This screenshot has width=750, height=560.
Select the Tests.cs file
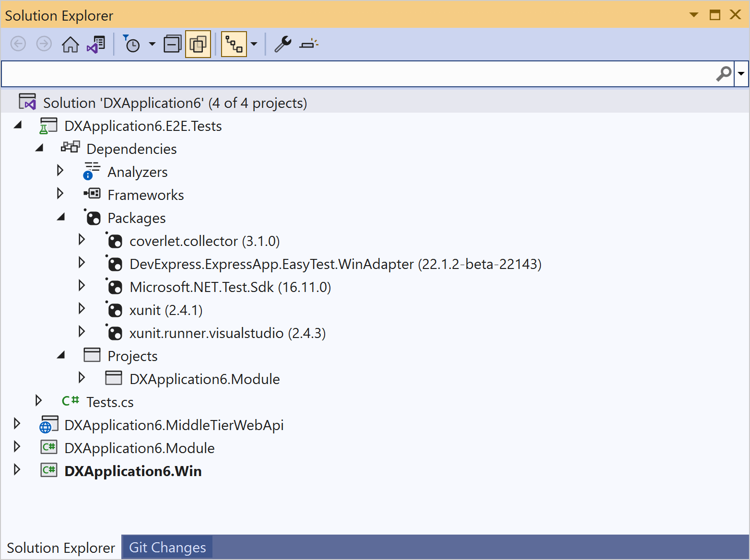point(109,402)
